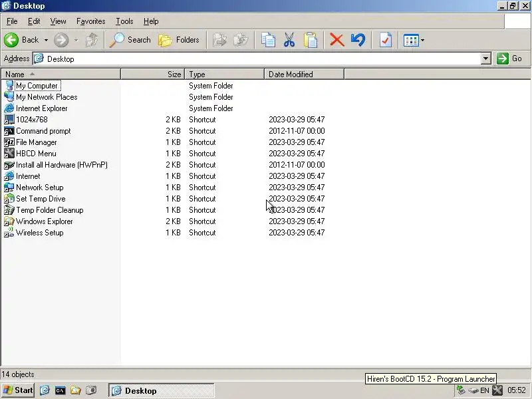Viewport: 532px width, 399px height.
Task: Open the Forward history dropdown arrow
Action: point(76,40)
